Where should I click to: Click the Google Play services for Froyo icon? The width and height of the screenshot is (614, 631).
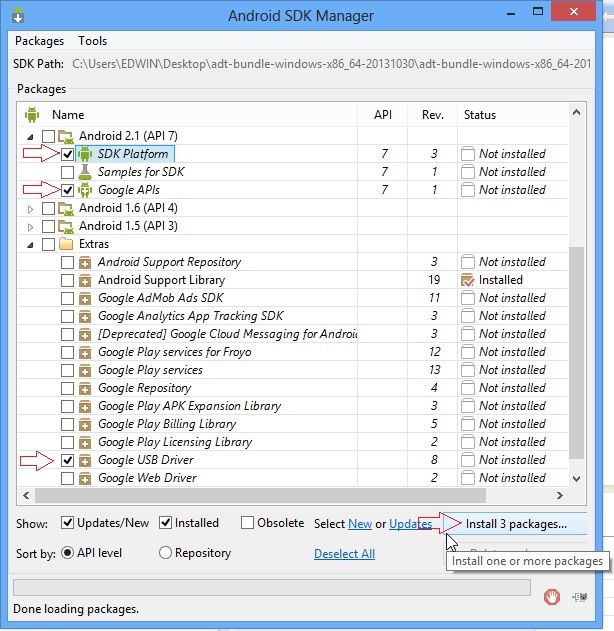[84, 353]
